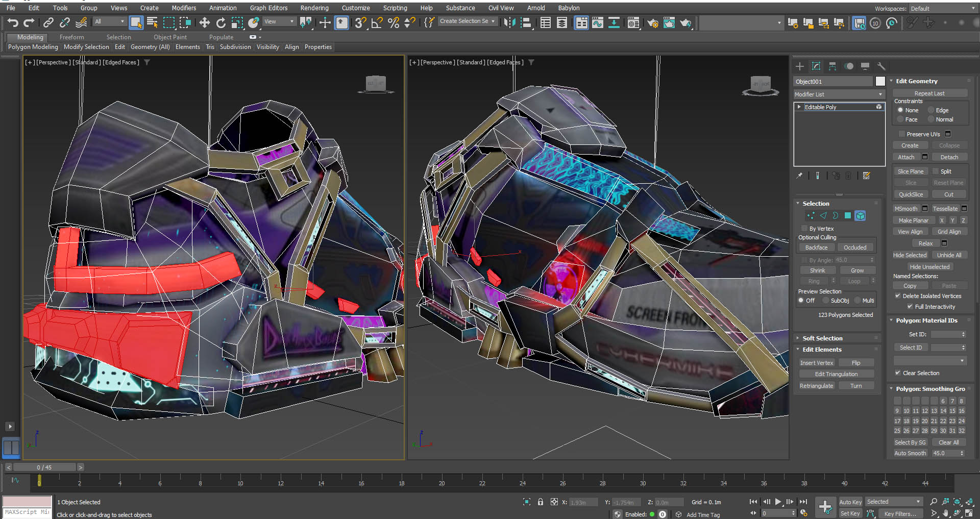Activate the Select and Rotate tool
Image resolution: width=980 pixels, height=519 pixels.
click(x=220, y=22)
